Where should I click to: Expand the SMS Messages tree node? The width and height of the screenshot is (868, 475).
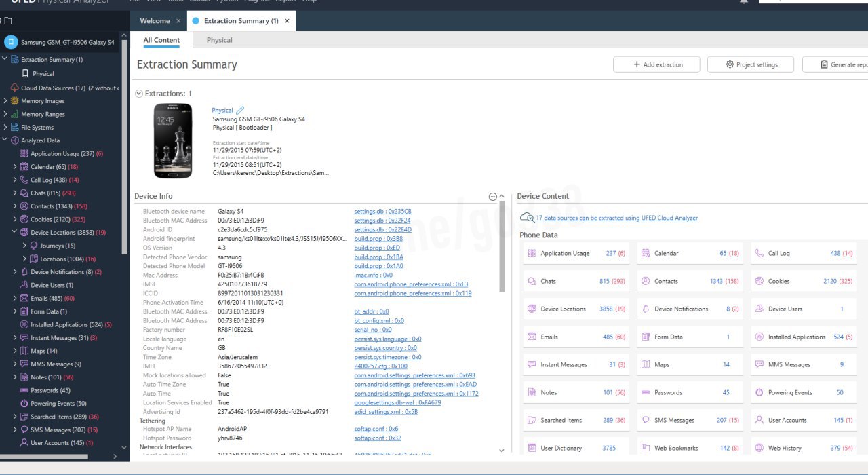pos(15,430)
